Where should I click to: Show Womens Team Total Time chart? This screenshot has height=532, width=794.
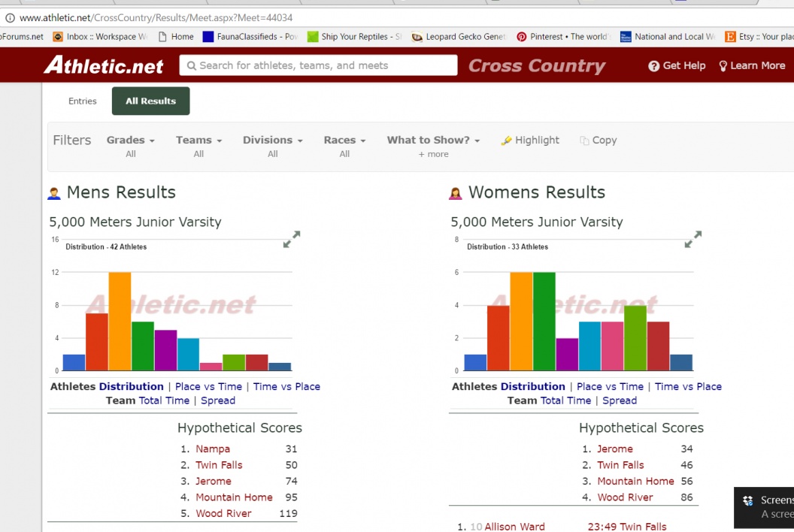565,401
